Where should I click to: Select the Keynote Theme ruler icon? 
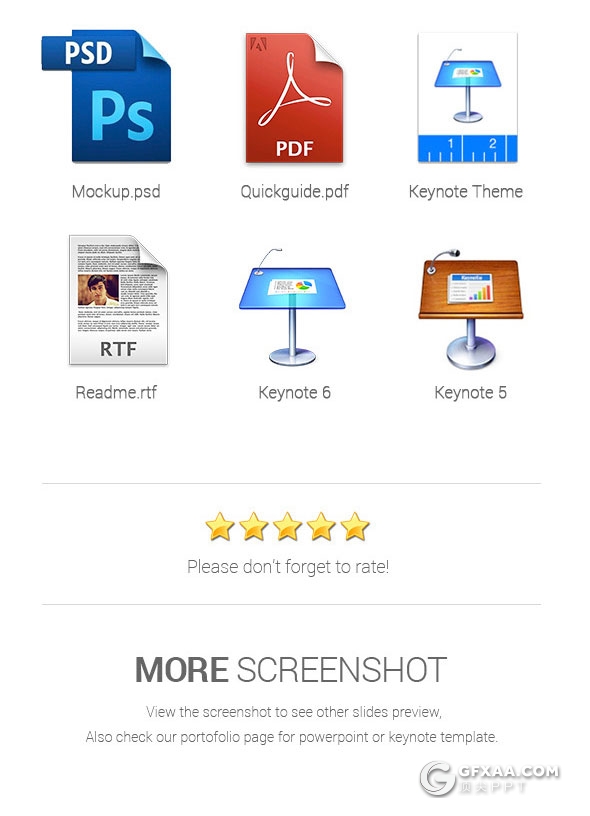click(x=467, y=97)
